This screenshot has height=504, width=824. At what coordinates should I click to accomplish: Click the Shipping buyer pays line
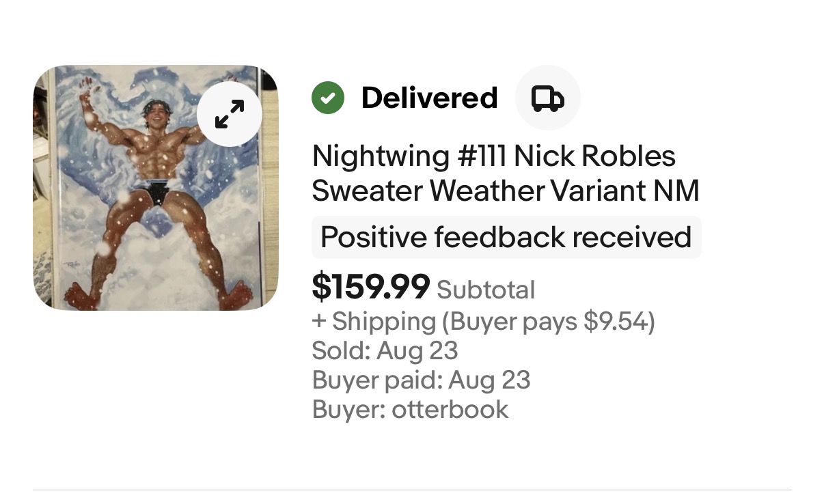484,321
